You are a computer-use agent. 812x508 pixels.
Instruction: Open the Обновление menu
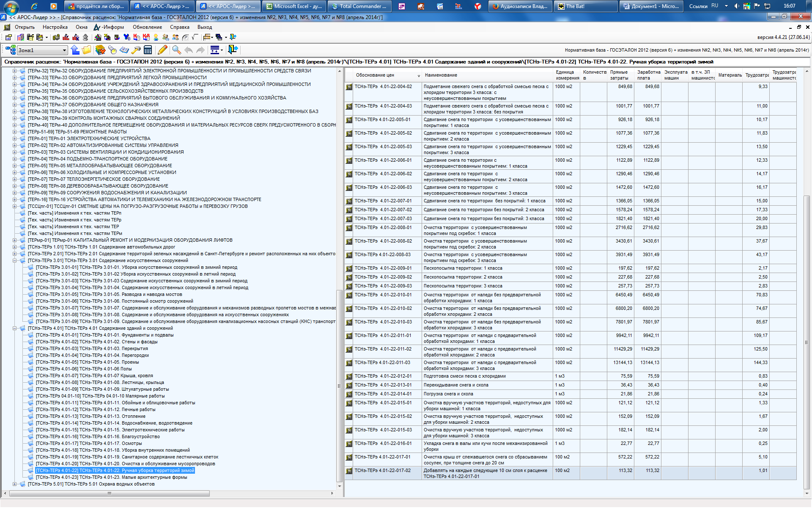click(147, 27)
